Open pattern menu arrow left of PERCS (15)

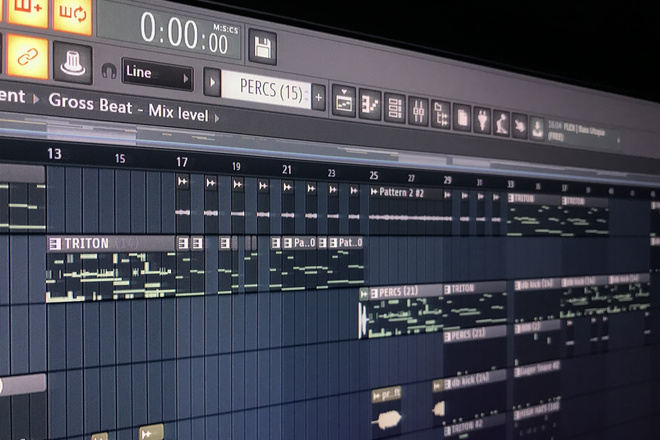point(212,83)
